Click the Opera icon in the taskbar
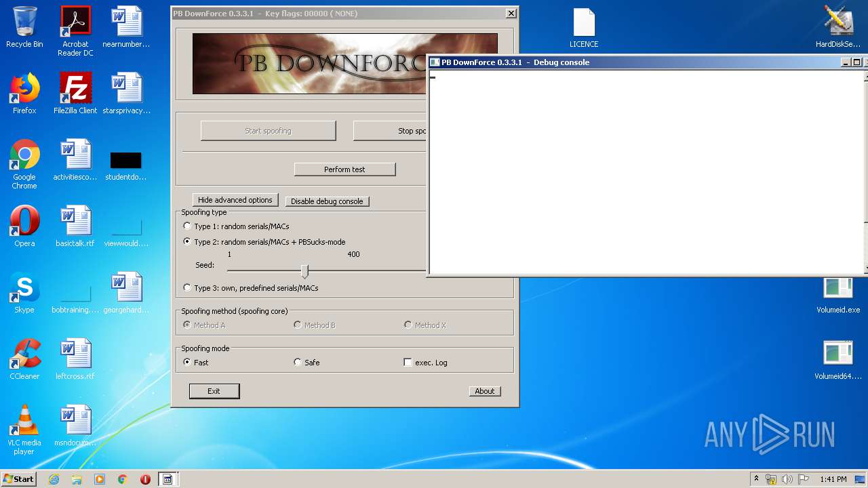868x488 pixels. click(145, 479)
